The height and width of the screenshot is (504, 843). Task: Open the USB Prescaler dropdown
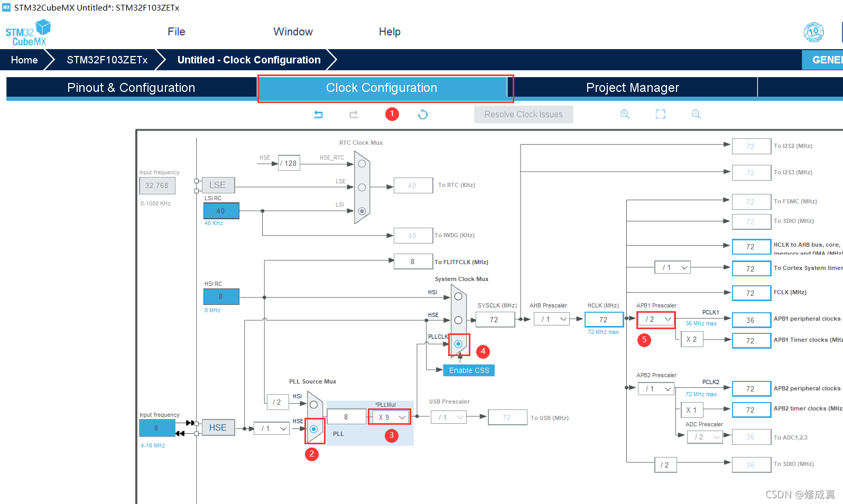(x=448, y=417)
